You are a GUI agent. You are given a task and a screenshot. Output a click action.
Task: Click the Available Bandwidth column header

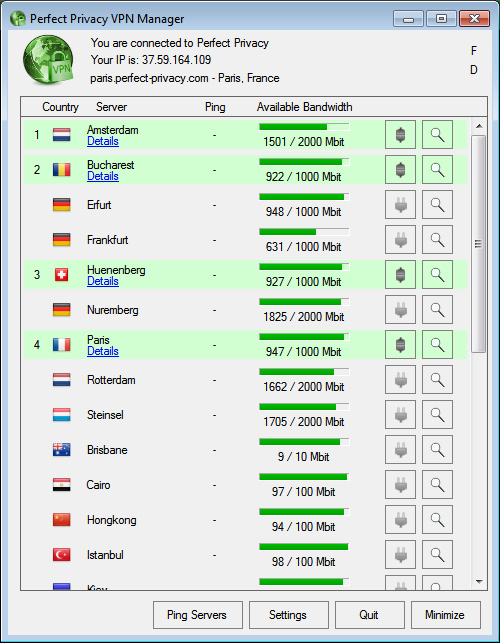304,107
